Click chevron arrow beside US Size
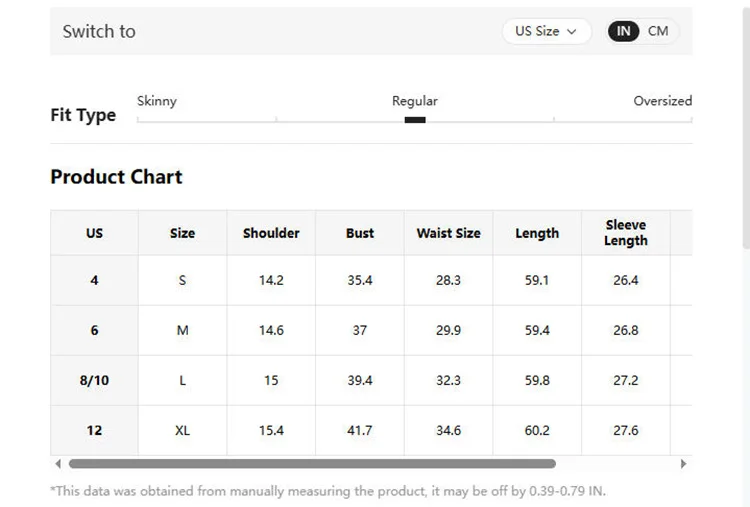 click(x=572, y=32)
